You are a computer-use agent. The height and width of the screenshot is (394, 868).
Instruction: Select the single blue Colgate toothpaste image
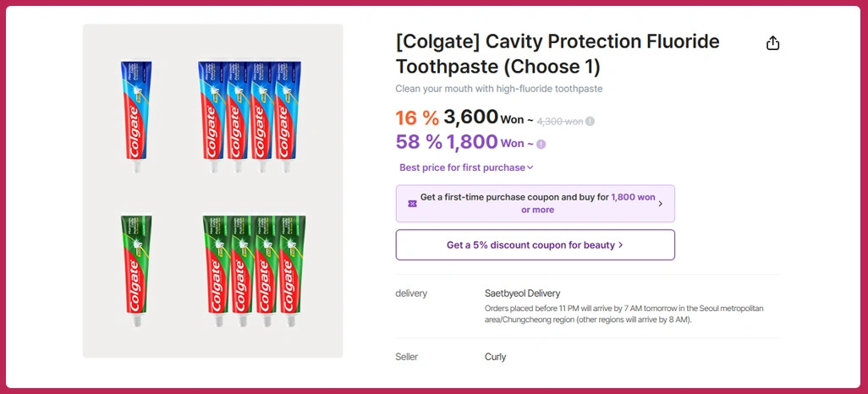tap(135, 116)
